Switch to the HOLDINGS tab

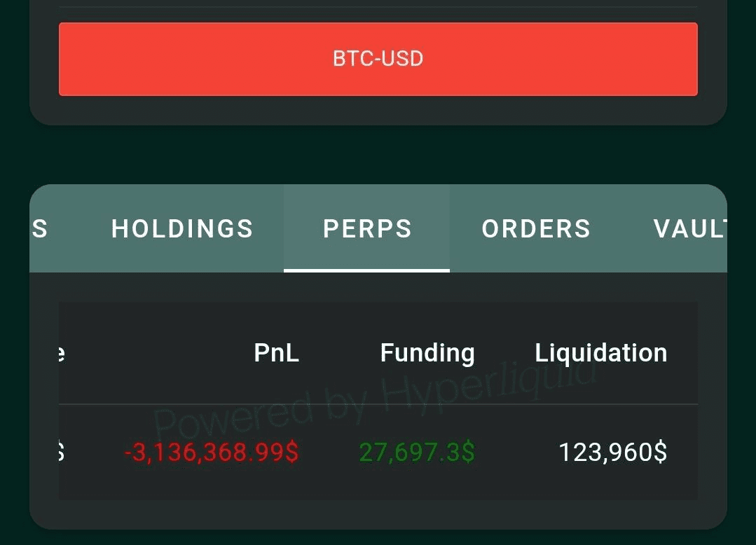[182, 228]
